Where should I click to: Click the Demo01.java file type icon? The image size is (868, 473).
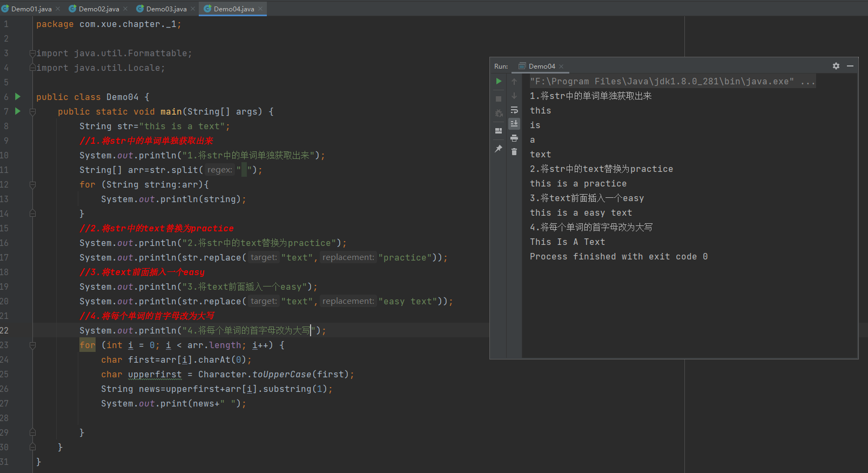5,9
